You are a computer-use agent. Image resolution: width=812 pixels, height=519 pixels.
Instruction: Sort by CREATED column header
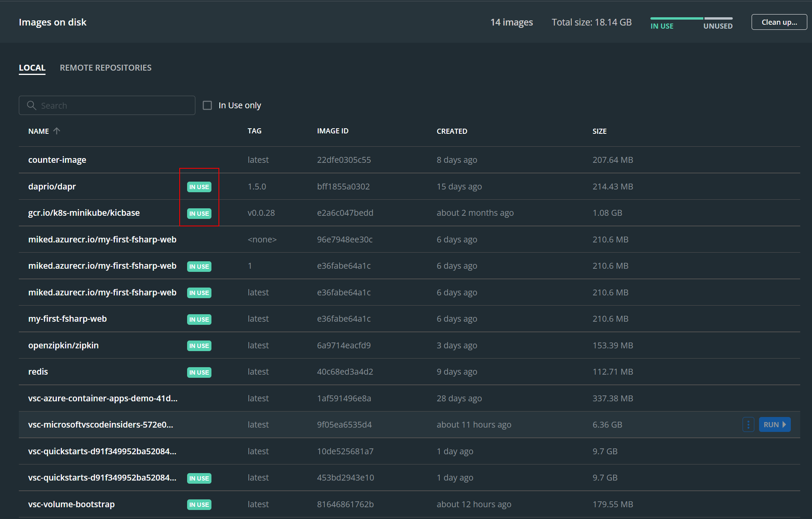(452, 131)
